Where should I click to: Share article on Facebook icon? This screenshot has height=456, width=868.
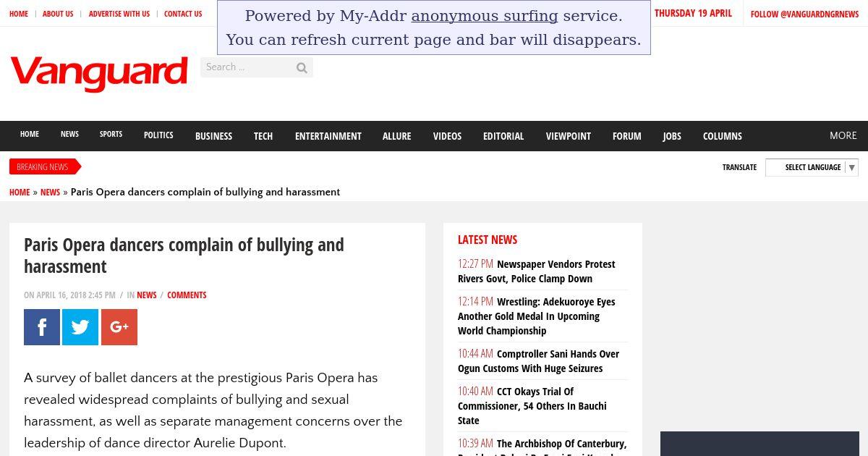coord(42,327)
